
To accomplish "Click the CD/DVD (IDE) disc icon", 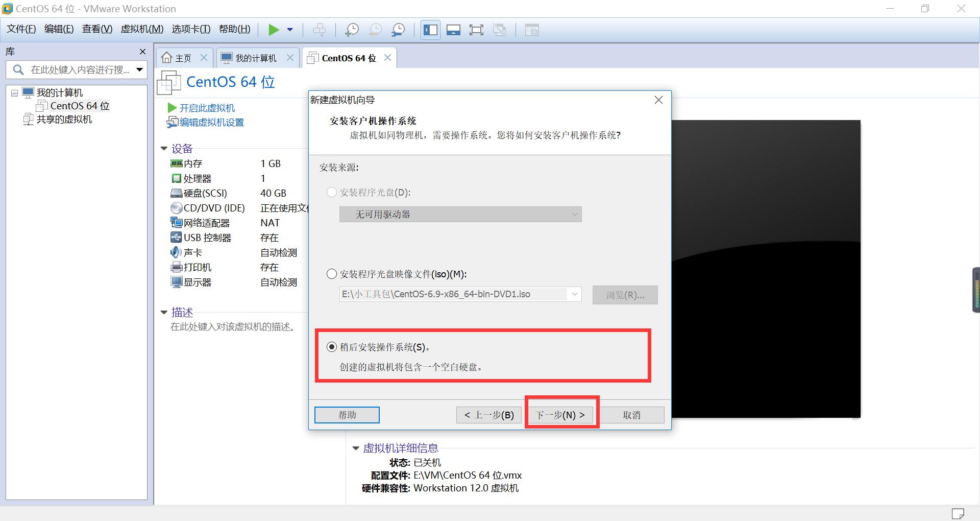I will (176, 208).
